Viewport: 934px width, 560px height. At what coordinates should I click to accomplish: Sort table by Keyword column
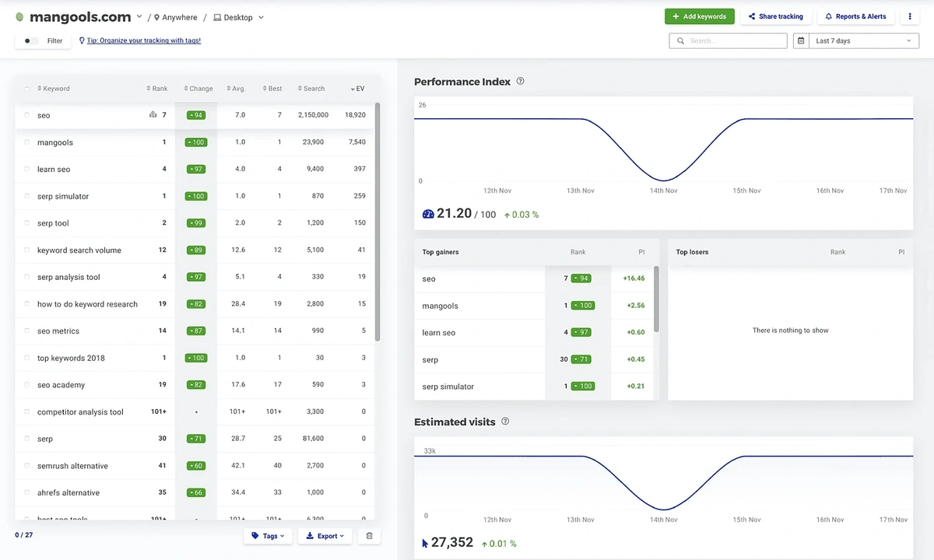[x=54, y=89]
